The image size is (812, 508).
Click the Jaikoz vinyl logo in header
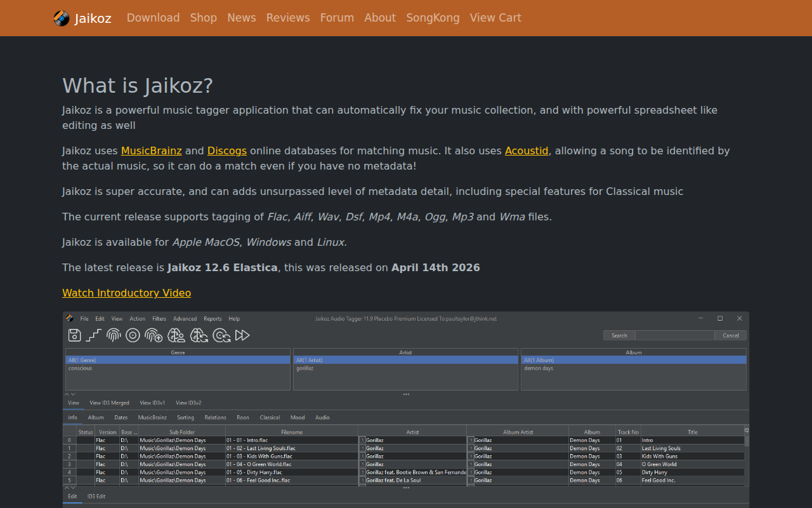click(62, 18)
